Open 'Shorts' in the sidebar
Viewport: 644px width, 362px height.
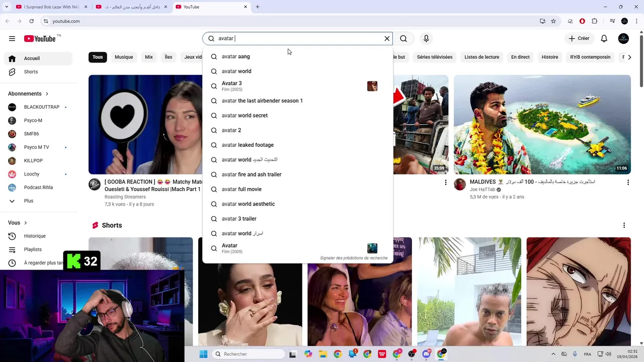pos(38,72)
